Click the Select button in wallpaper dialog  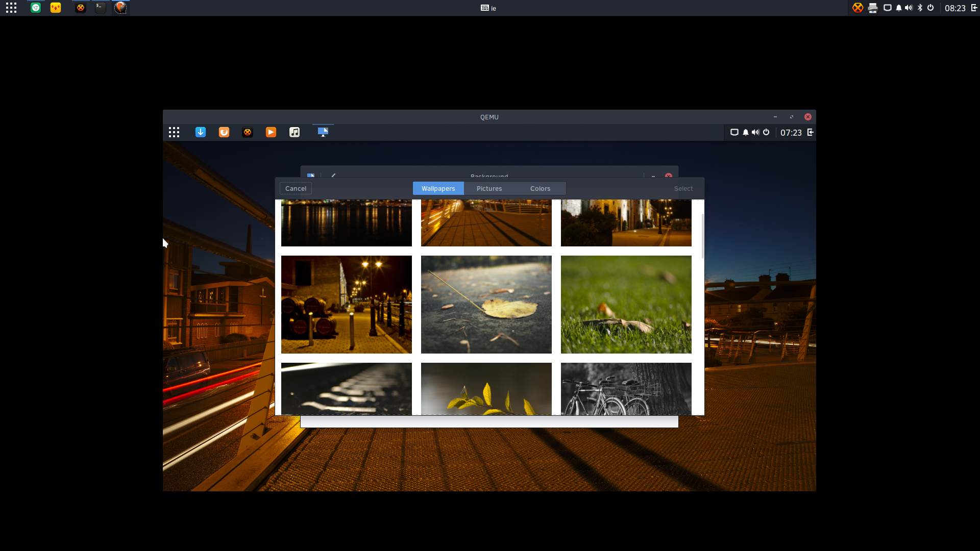pyautogui.click(x=683, y=188)
